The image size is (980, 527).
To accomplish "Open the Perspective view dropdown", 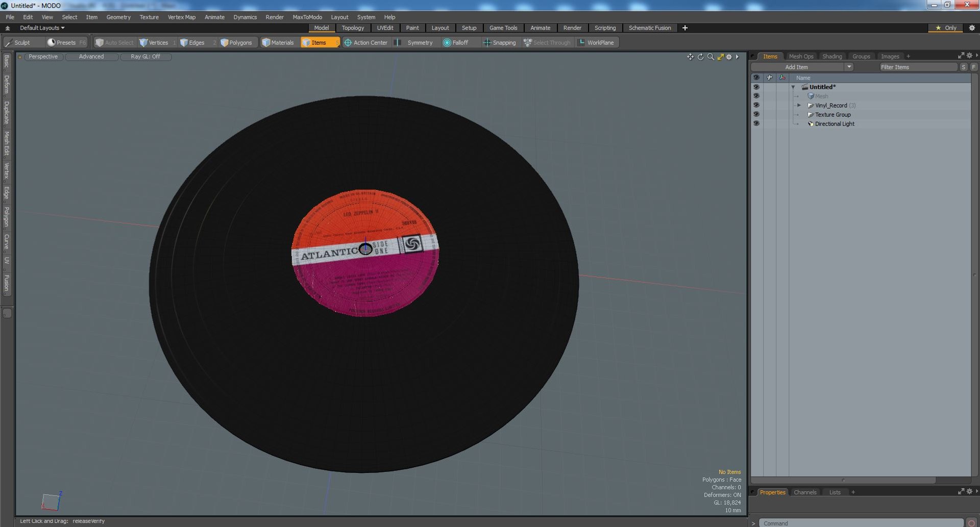I will [43, 57].
